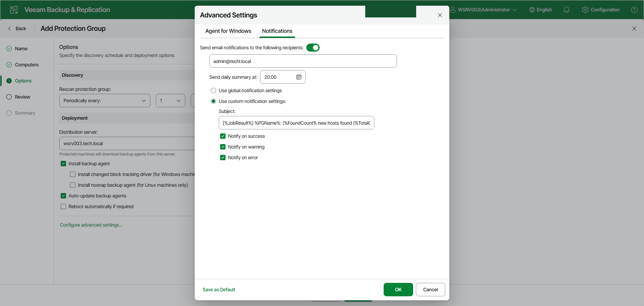Click the daily summary time field
644x306 pixels.
(x=283, y=77)
